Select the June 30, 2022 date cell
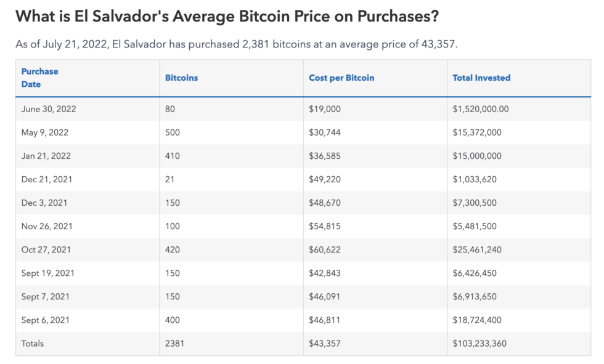The width and height of the screenshot is (604, 364). coord(49,109)
